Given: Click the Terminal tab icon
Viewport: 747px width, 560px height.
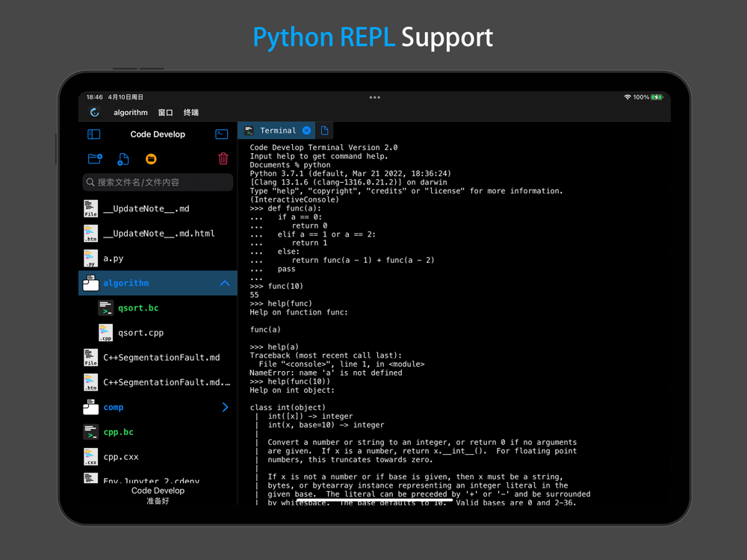Looking at the screenshot, I should pyautogui.click(x=249, y=131).
